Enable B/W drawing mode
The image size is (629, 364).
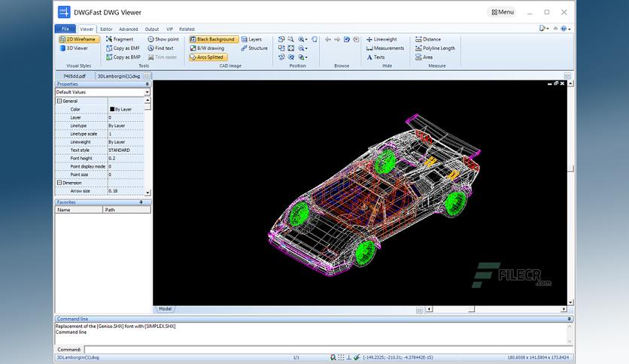(207, 48)
